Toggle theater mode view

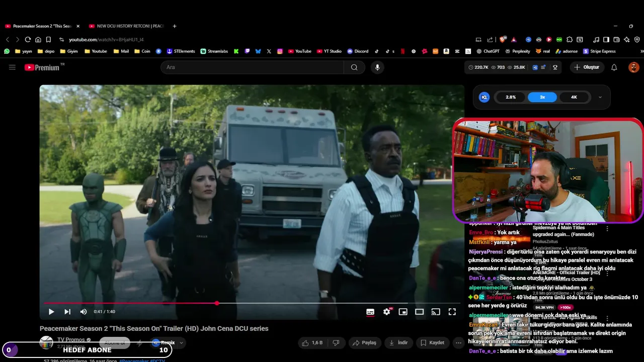click(419, 312)
